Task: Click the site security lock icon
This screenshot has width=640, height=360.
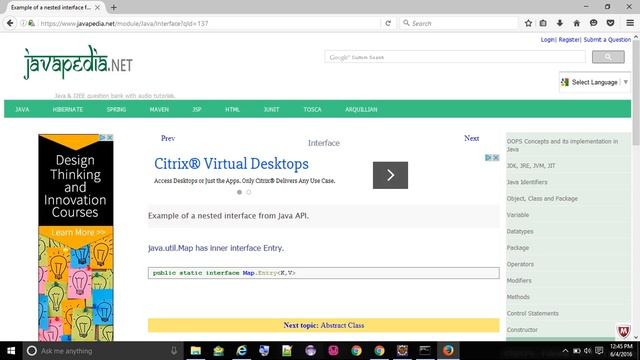Action: click(x=31, y=23)
